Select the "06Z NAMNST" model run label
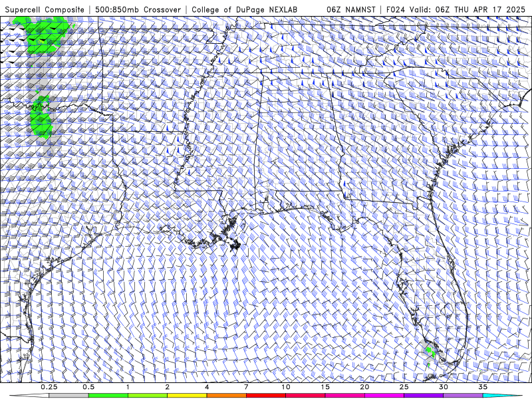 click(x=351, y=9)
